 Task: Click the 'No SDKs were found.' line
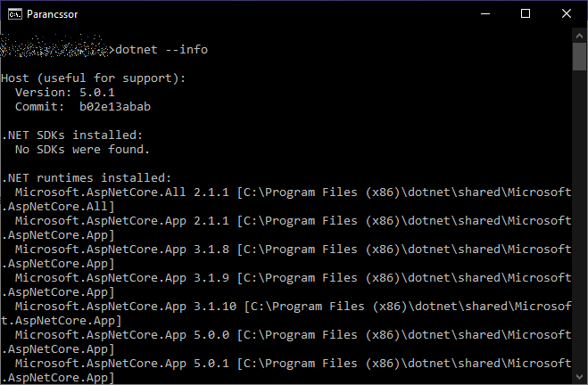pyautogui.click(x=82, y=150)
